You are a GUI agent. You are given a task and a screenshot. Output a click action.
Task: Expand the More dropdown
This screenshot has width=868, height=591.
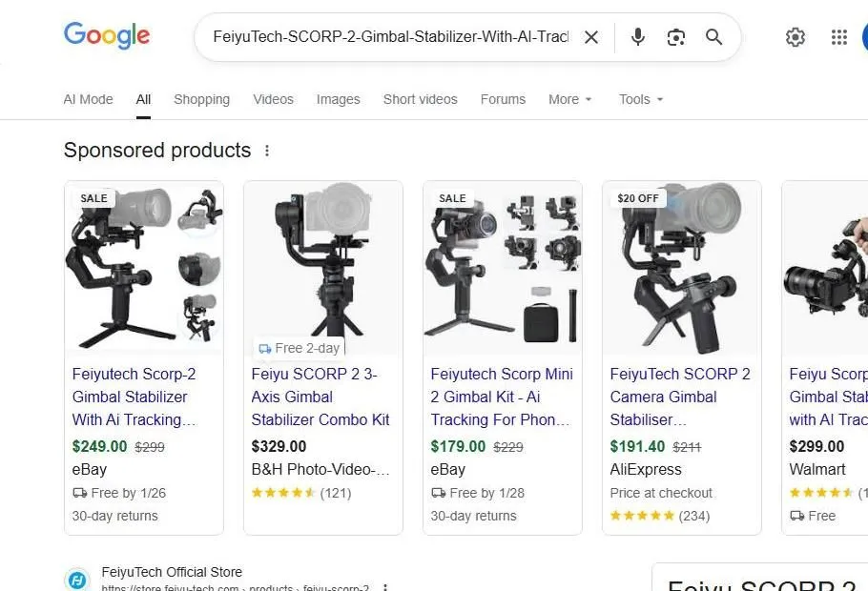(570, 99)
